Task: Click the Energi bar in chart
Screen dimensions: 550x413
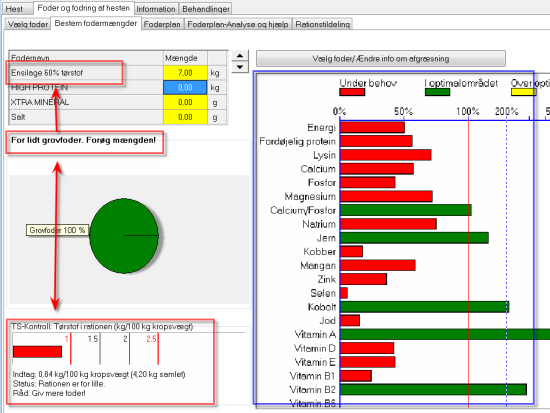Action: click(x=372, y=127)
